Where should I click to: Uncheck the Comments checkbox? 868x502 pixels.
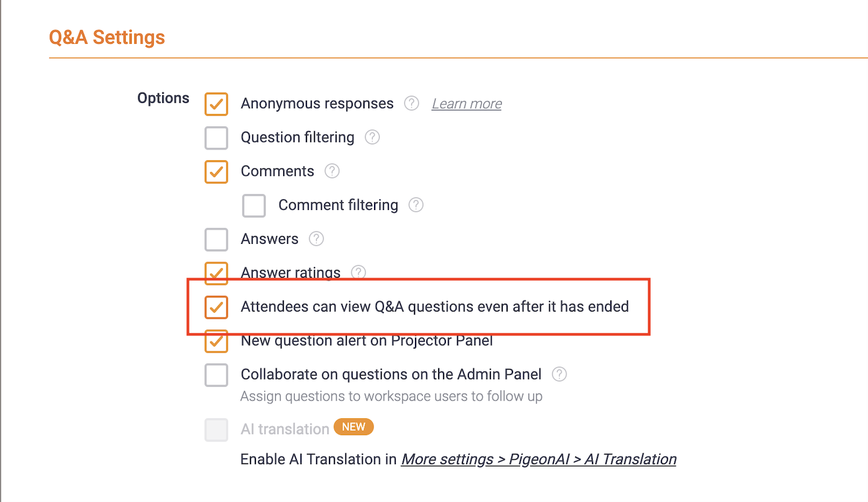(x=216, y=171)
